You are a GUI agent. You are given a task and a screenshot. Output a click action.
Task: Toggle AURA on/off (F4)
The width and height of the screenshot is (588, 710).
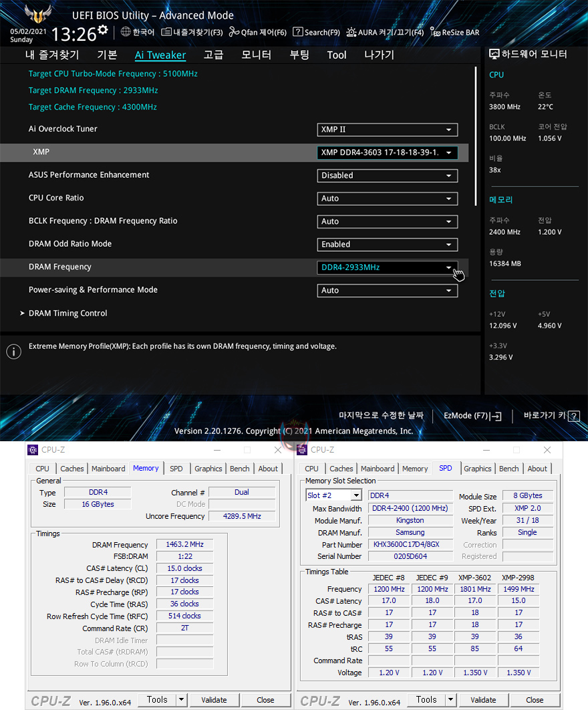click(x=385, y=32)
